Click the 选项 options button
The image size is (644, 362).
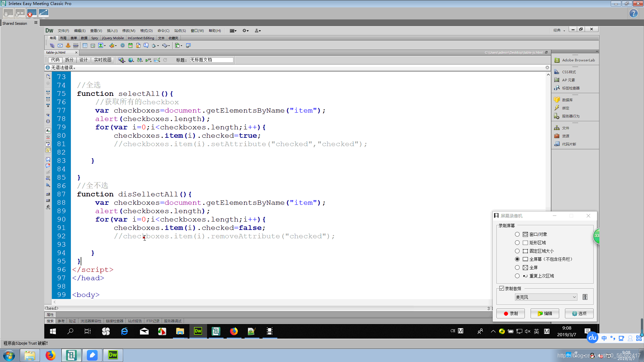click(x=579, y=313)
